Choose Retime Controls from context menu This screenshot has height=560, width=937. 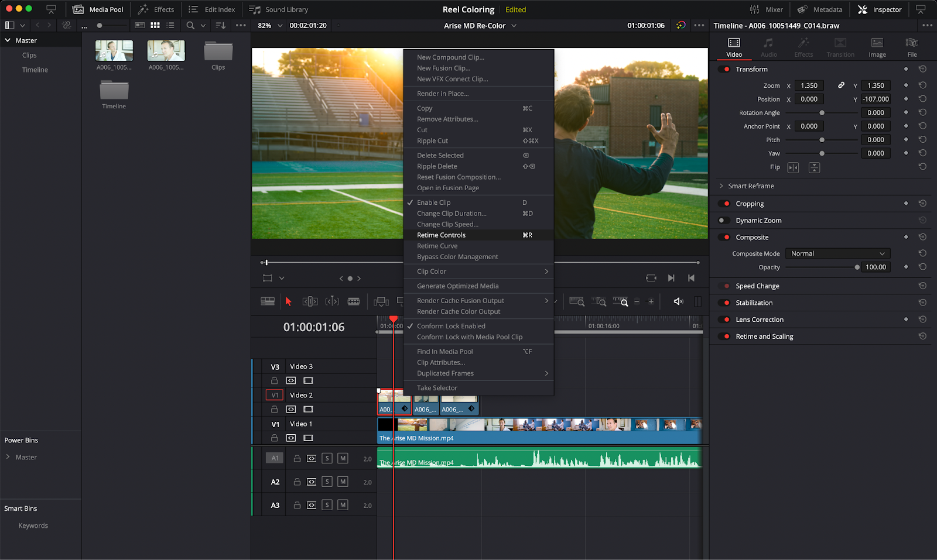(x=478, y=235)
